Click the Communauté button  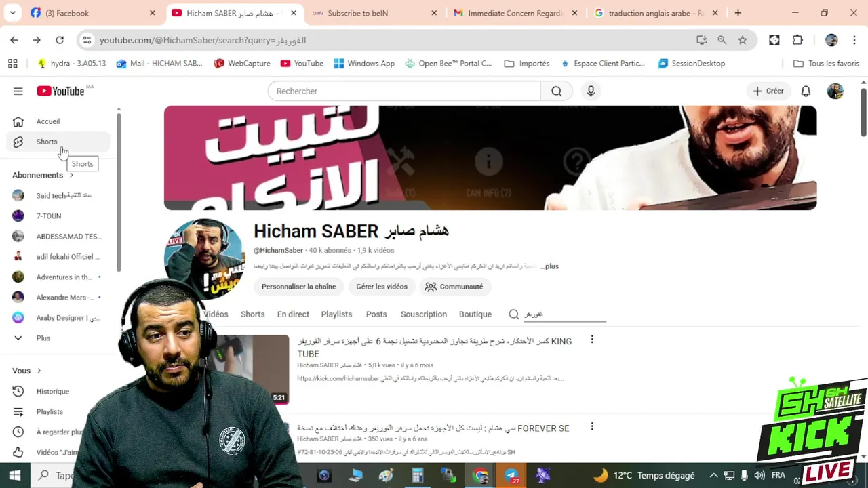click(454, 287)
